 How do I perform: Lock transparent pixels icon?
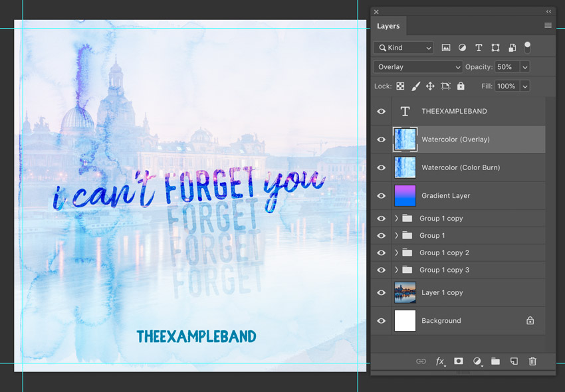click(400, 86)
